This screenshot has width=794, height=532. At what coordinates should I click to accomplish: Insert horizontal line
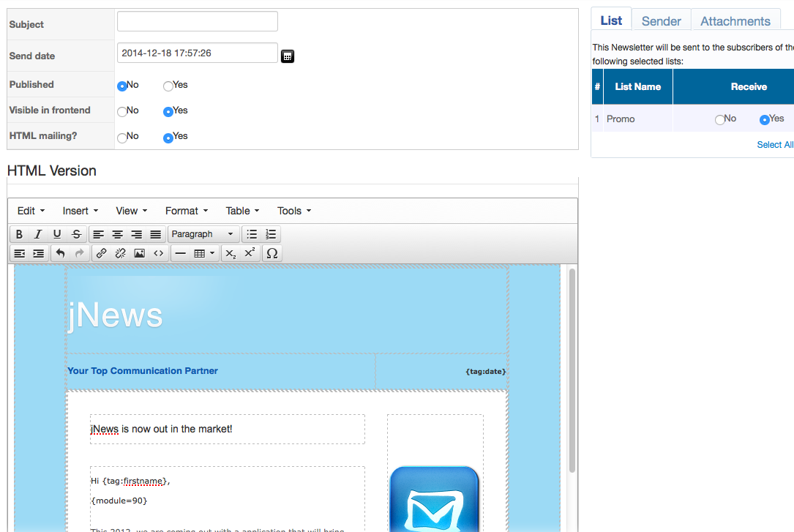181,253
